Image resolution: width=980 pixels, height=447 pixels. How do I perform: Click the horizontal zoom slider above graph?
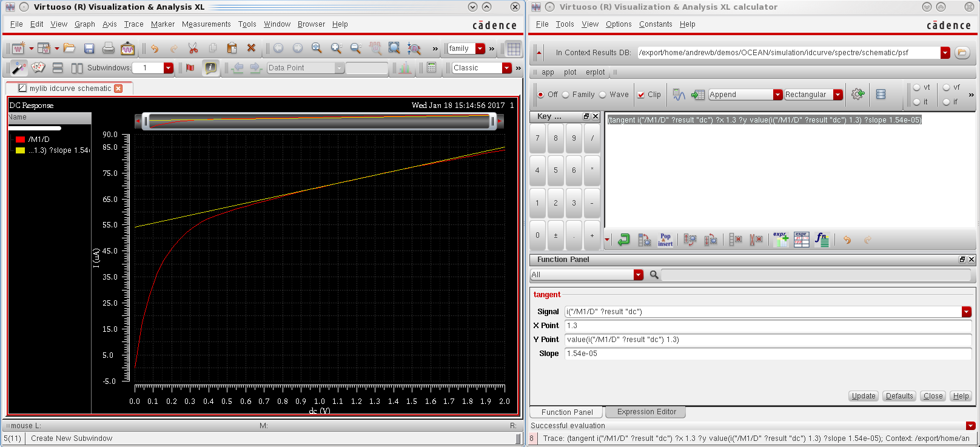click(x=319, y=121)
